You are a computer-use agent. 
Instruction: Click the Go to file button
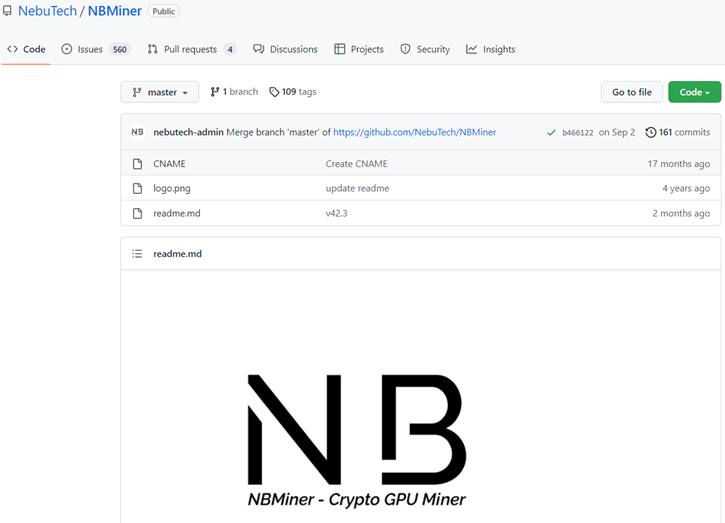pyautogui.click(x=632, y=92)
